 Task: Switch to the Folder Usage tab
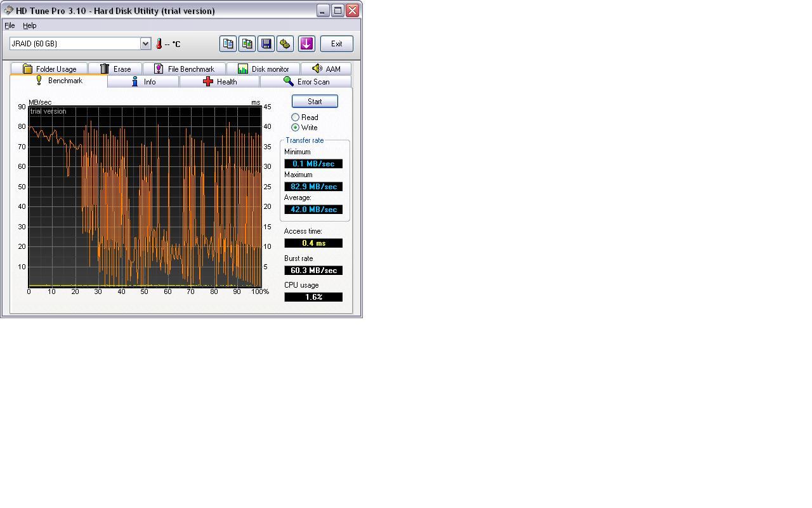point(49,69)
